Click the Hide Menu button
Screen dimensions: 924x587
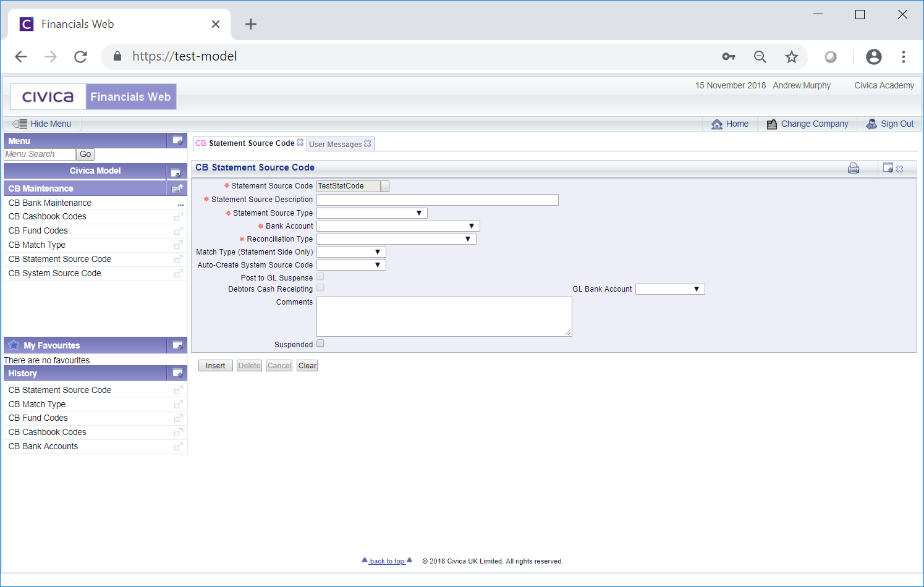(x=42, y=124)
